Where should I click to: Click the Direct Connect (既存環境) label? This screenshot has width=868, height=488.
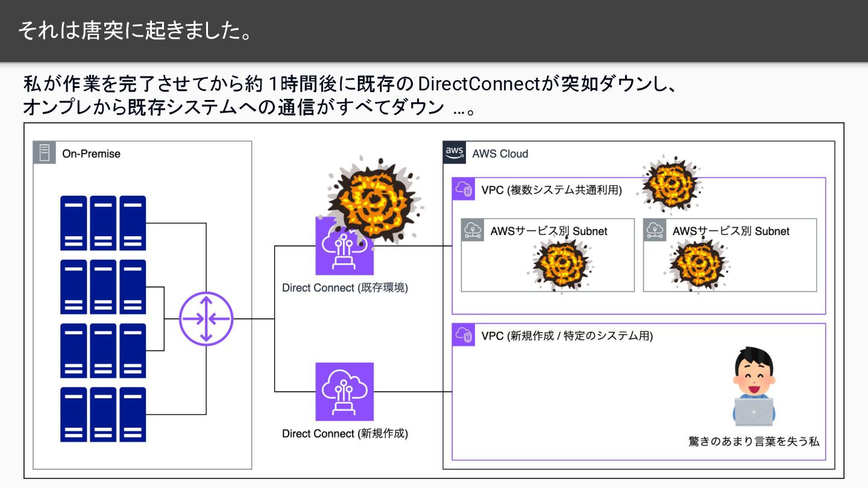coord(345,288)
